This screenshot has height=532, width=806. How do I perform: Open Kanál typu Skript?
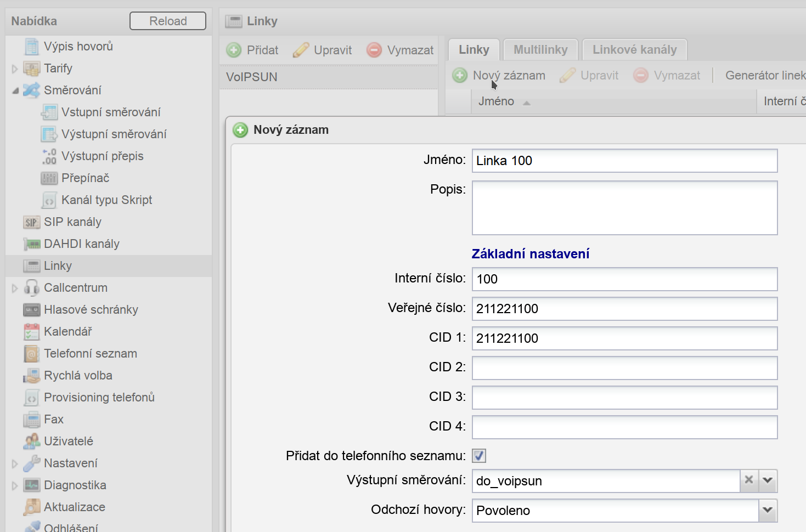106,200
